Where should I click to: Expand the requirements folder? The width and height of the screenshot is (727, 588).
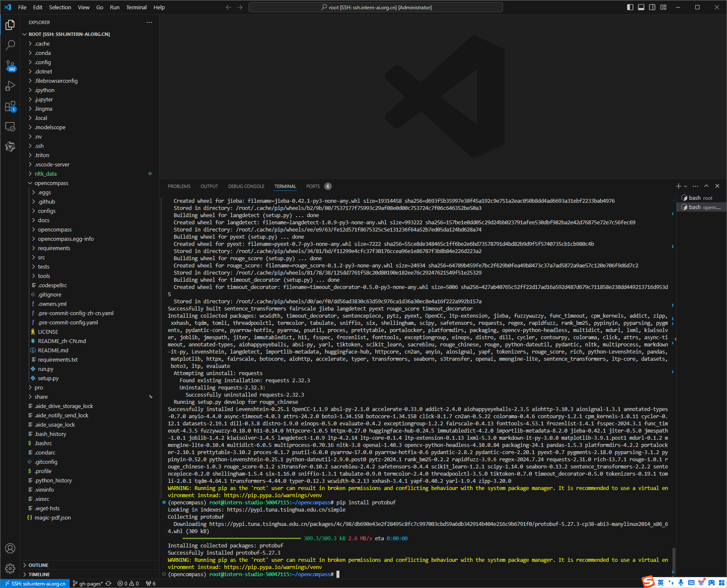(x=90, y=248)
